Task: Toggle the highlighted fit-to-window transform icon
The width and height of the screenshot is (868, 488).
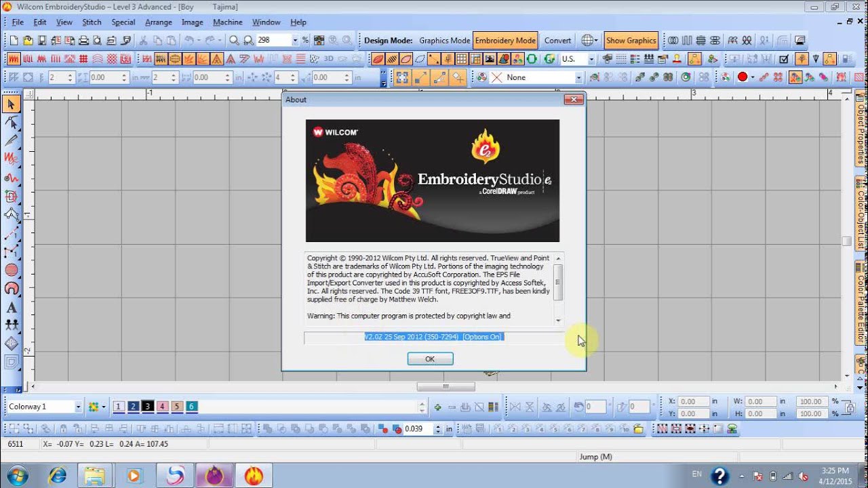Action: point(402,77)
